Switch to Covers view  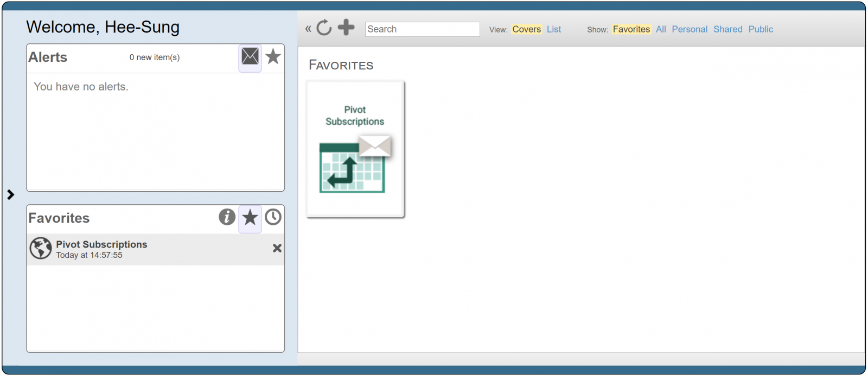click(x=527, y=29)
